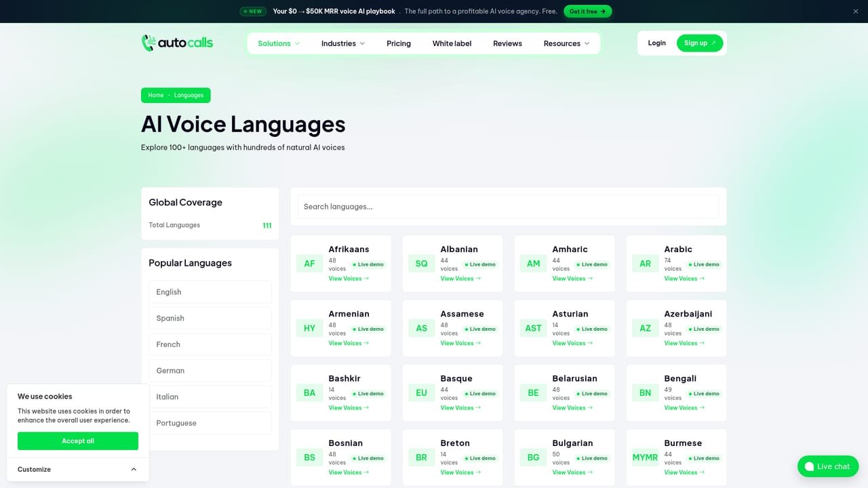868x488 pixels.
Task: Click the Sign up button
Action: (x=700, y=43)
